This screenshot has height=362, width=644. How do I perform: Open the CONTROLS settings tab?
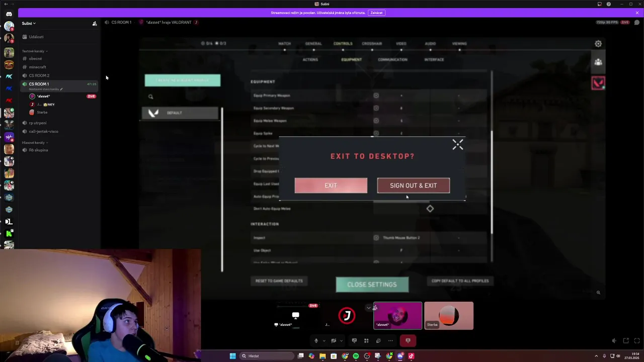[343, 44]
